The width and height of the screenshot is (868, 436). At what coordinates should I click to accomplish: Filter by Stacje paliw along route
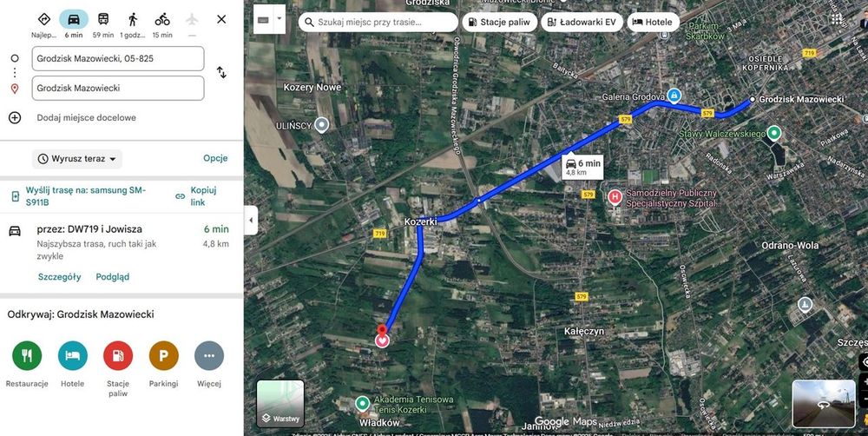click(500, 23)
